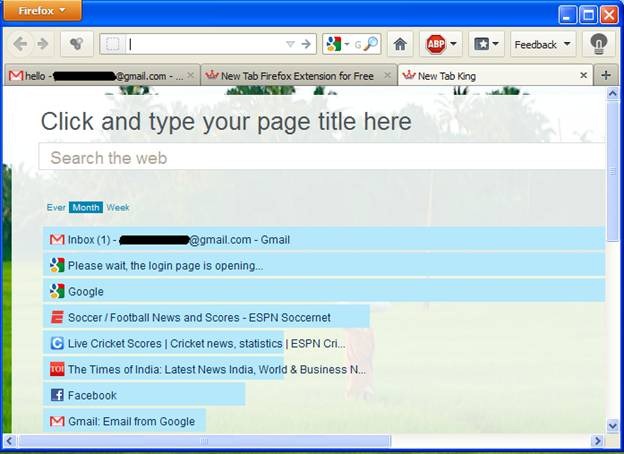Select the New Tab King tab
The width and height of the screenshot is (624, 454).
click(x=495, y=76)
